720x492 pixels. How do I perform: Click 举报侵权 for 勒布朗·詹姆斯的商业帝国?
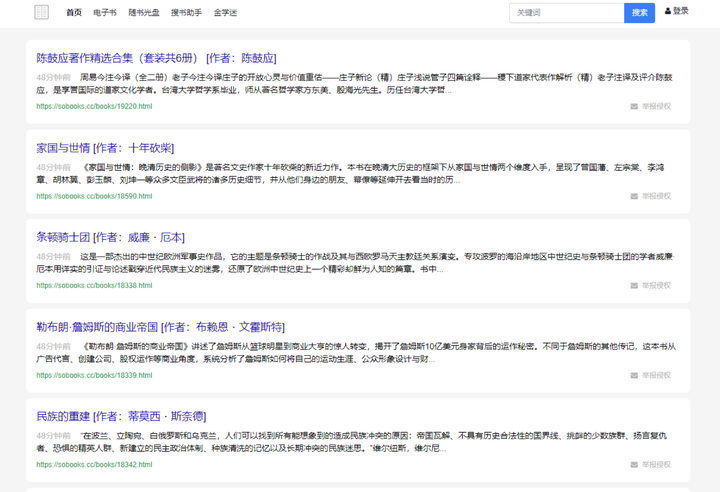tap(656, 376)
